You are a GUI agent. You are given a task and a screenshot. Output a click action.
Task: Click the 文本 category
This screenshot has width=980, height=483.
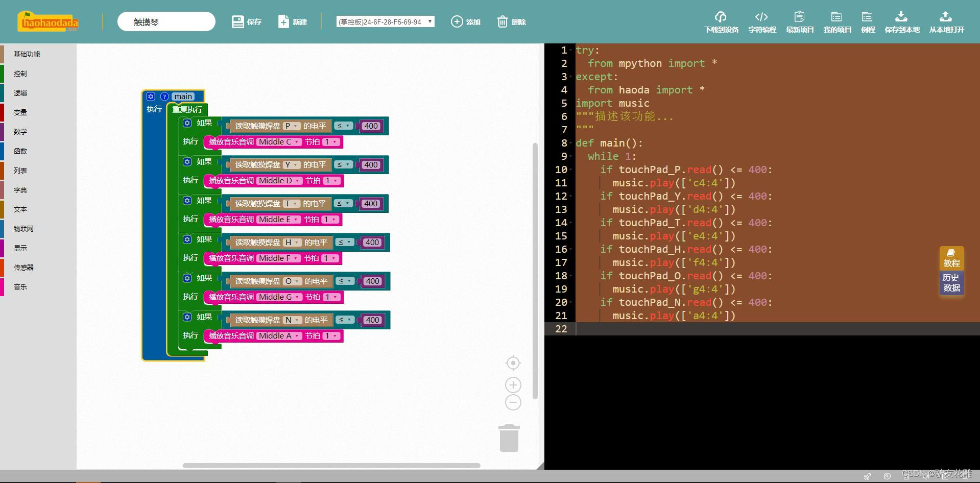pos(20,209)
